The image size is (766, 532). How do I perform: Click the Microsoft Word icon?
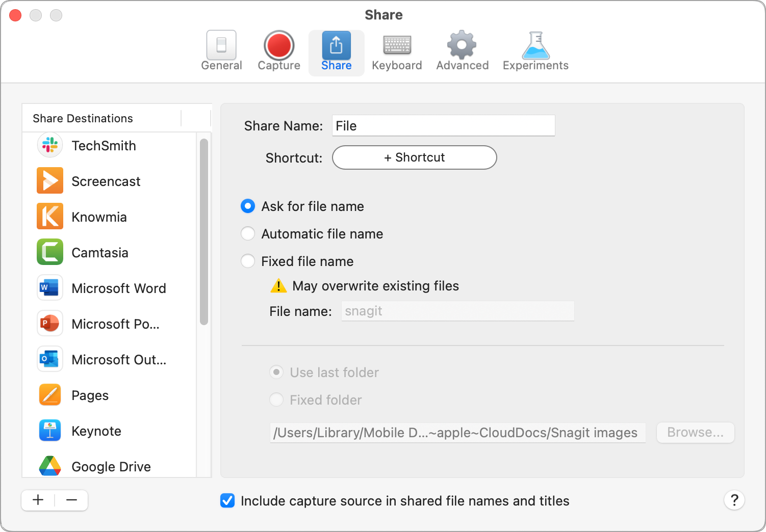click(50, 288)
